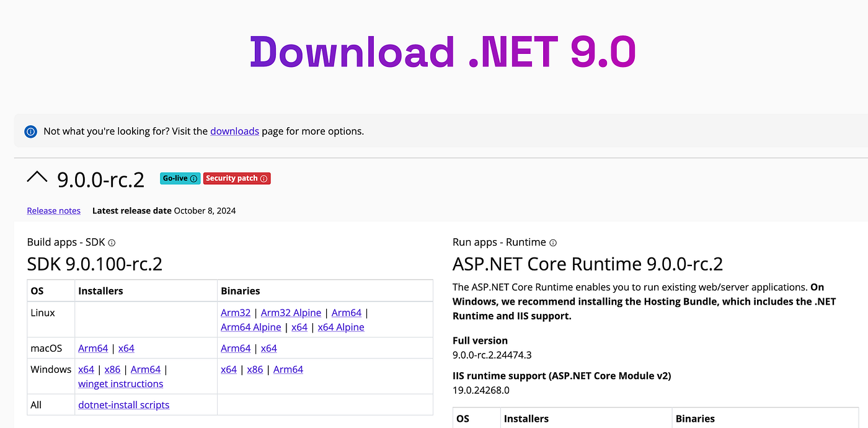Download the Linux Arm64 Alpine SDK binary
The width and height of the screenshot is (868, 428).
pyautogui.click(x=251, y=328)
